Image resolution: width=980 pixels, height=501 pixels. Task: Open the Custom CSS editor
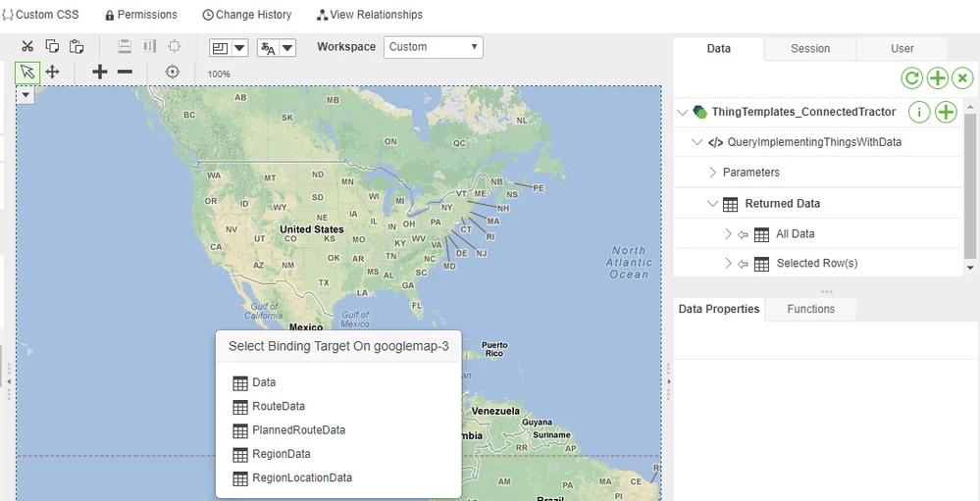(x=40, y=15)
